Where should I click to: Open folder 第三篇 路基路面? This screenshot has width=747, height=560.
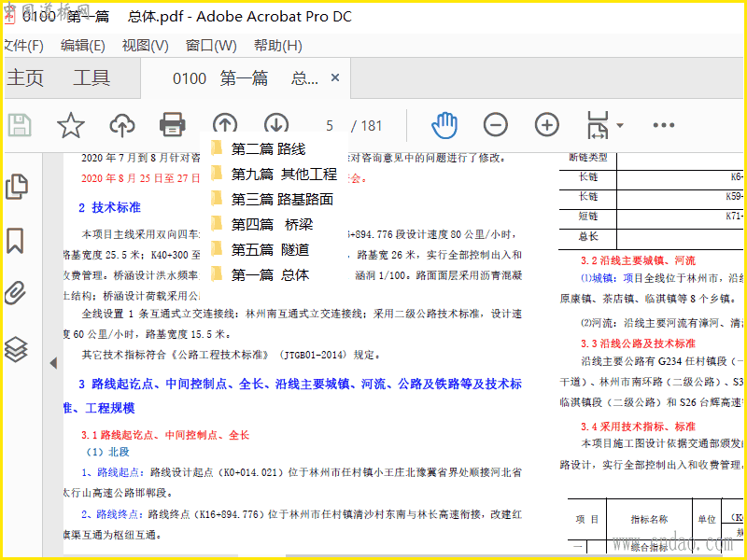(x=282, y=199)
